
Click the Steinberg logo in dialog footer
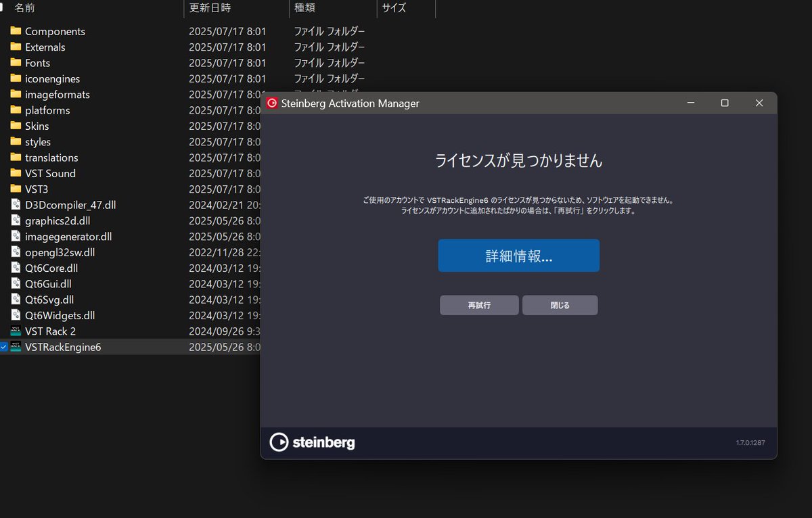[312, 442]
